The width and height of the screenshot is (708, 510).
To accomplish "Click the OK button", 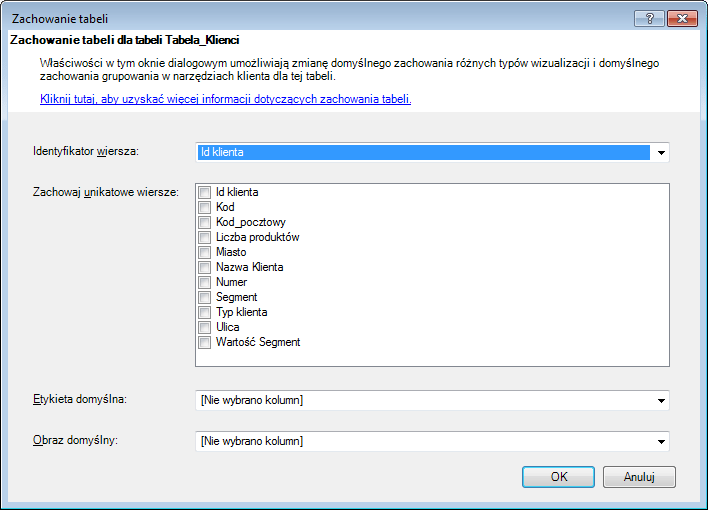I will [559, 477].
